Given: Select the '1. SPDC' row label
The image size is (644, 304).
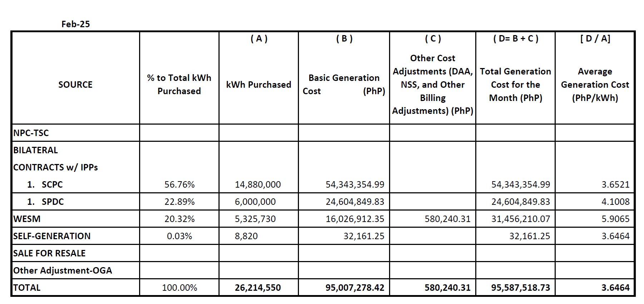Looking at the screenshot, I should (45, 202).
